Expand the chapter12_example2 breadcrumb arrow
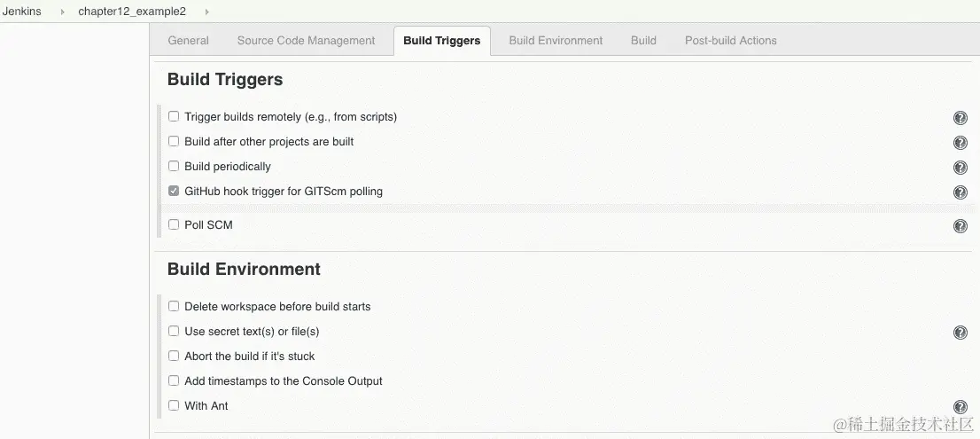980x439 pixels. pyautogui.click(x=206, y=12)
